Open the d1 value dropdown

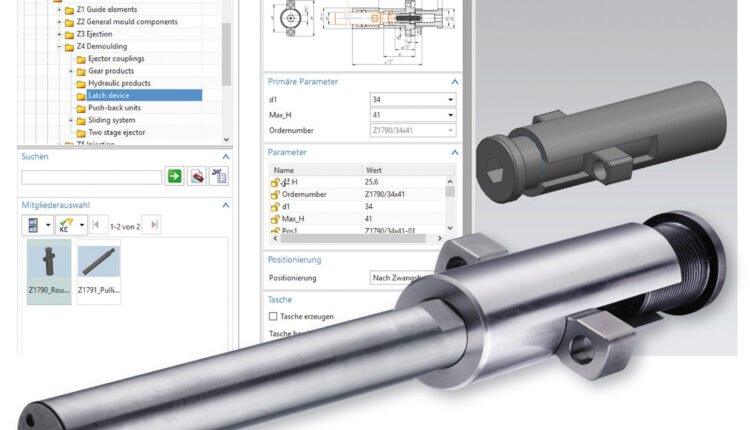pos(451,100)
